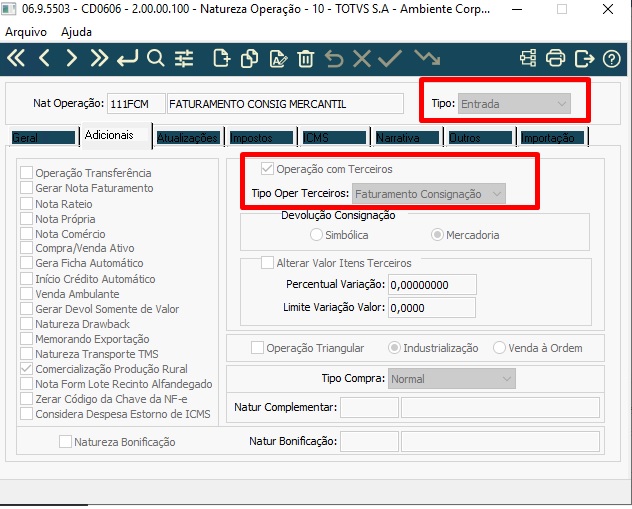Uncheck Operação com Terceiros
The height and width of the screenshot is (509, 632).
coord(267,168)
